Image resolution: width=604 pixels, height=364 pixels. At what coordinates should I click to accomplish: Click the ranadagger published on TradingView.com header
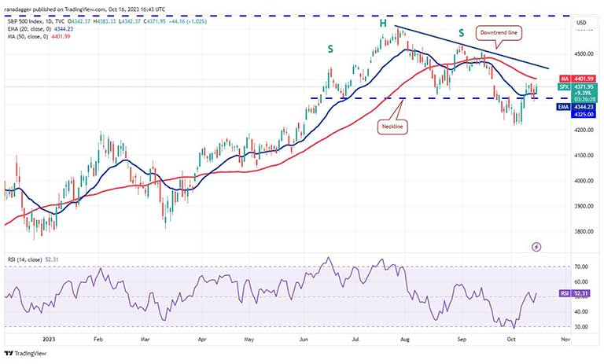85,9
